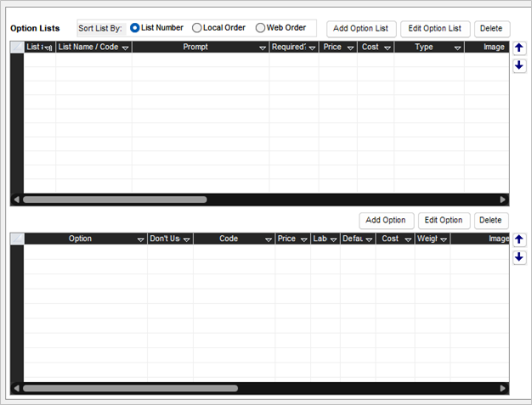Click the select-all corner of the options grid
This screenshot has height=405, width=532.
(16, 239)
